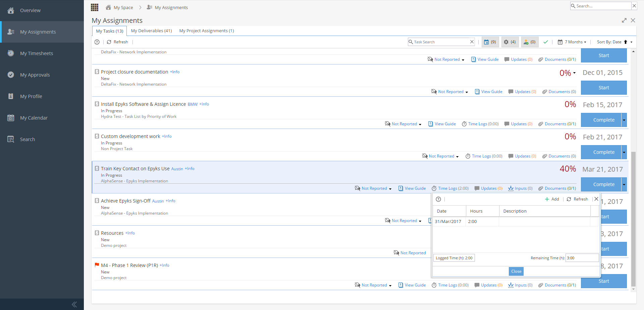The width and height of the screenshot is (644, 310).
Task: Toggle the green checkmark filter
Action: point(546,42)
